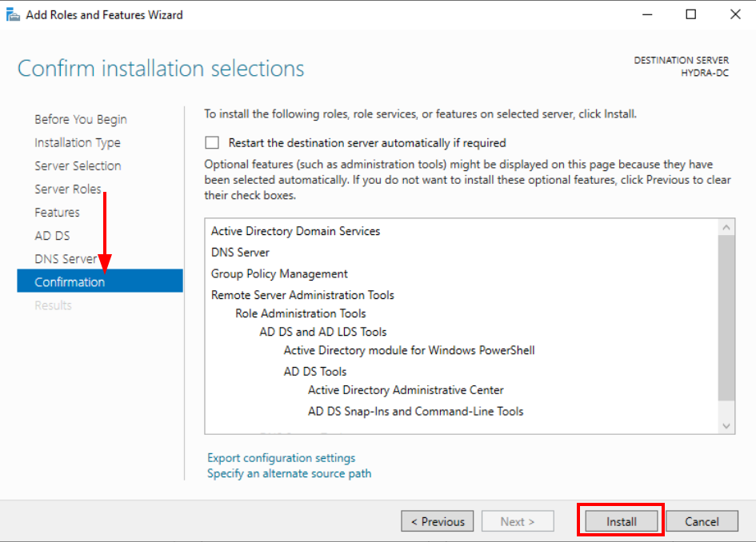This screenshot has width=756, height=542.
Task: Open the DNS Server step
Action: [66, 258]
